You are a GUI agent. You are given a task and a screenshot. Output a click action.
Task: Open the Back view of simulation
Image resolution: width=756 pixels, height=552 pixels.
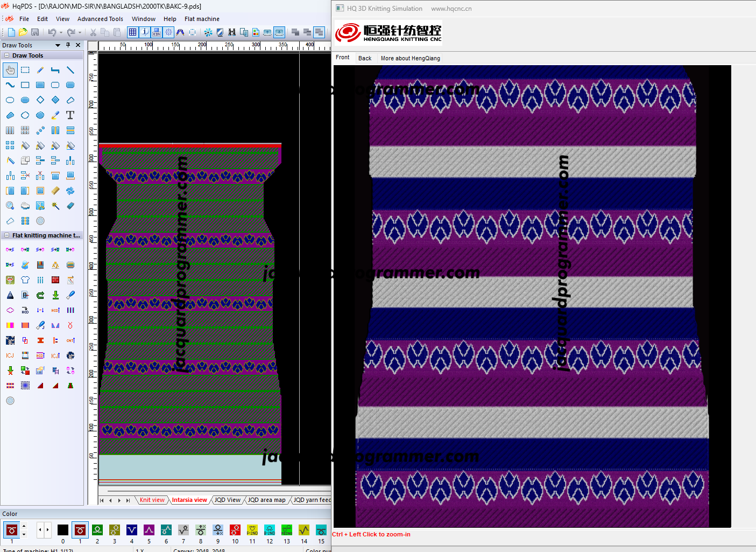tap(365, 58)
